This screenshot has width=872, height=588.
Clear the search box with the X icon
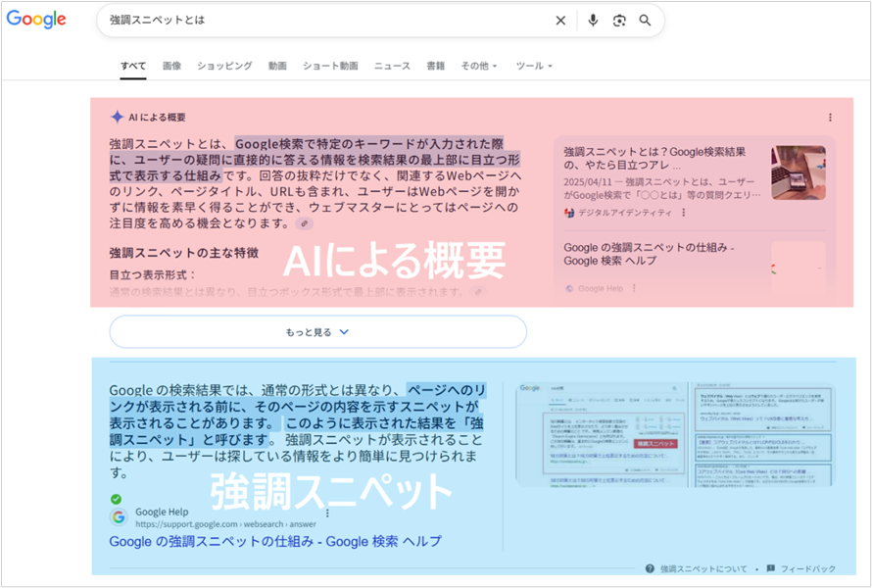pyautogui.click(x=560, y=21)
